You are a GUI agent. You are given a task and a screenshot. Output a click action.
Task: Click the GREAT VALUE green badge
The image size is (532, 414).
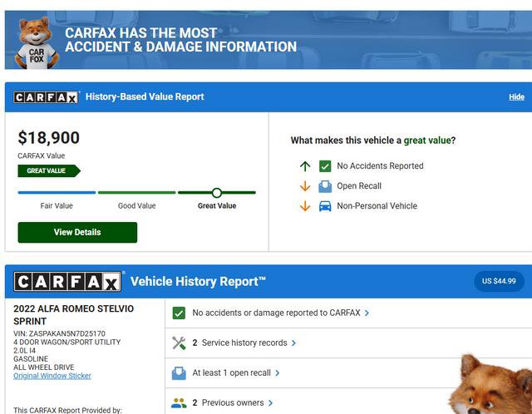point(48,170)
